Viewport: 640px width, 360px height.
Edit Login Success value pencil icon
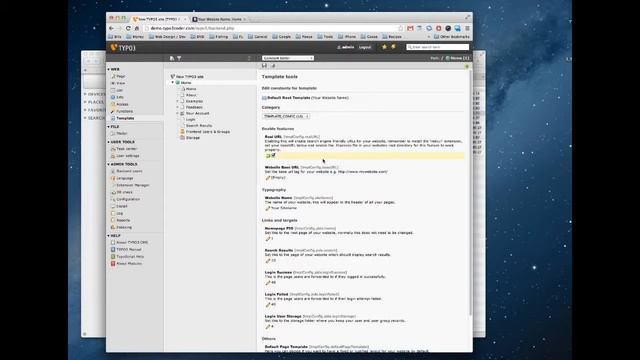point(268,282)
